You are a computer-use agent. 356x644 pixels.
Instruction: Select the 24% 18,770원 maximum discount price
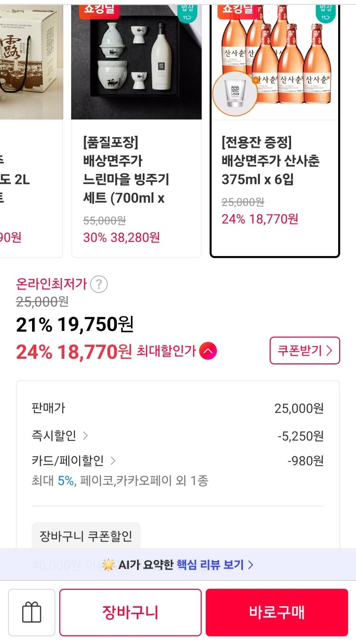(74, 352)
